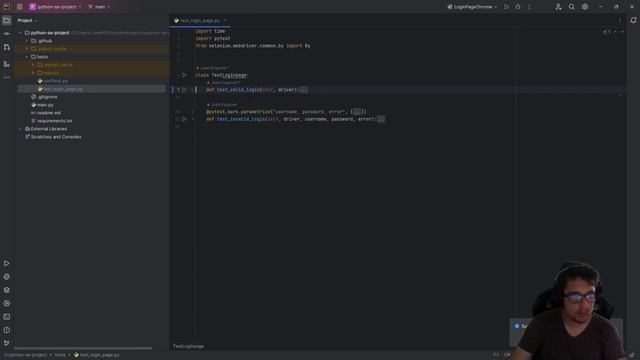
Task: Open the Python Console tool window
Action: 7,277
